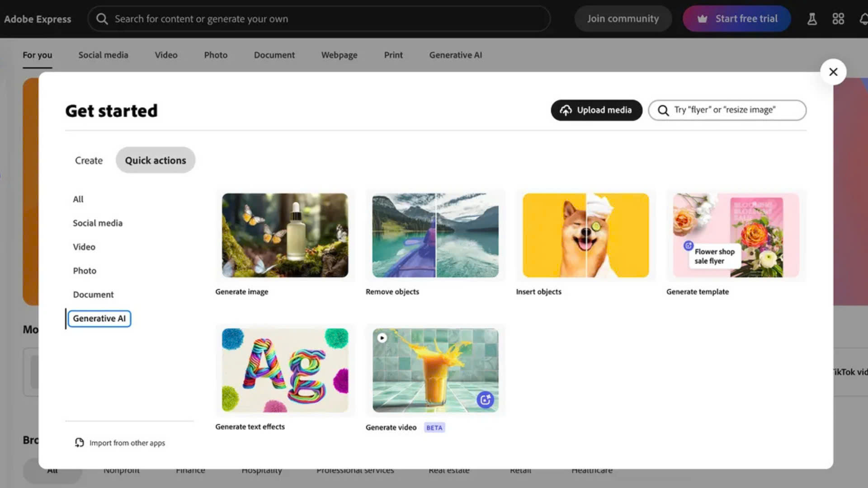The image size is (868, 488).
Task: Click the beaker experiments icon in top bar
Action: pos(812,19)
